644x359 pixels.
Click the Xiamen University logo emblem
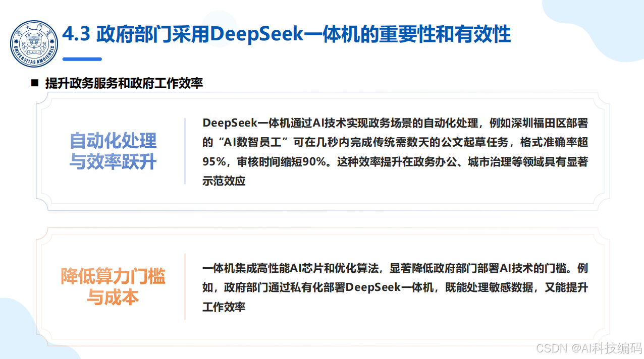(x=33, y=44)
